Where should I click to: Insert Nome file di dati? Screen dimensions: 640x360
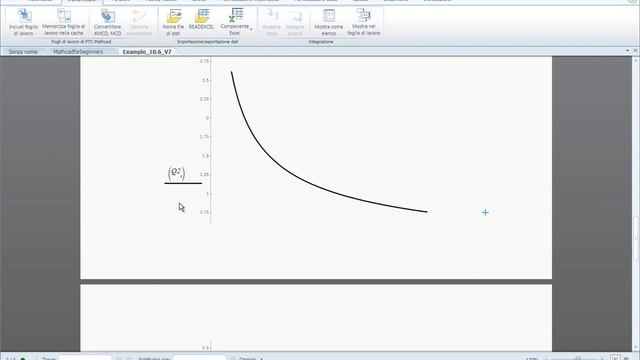click(x=173, y=22)
